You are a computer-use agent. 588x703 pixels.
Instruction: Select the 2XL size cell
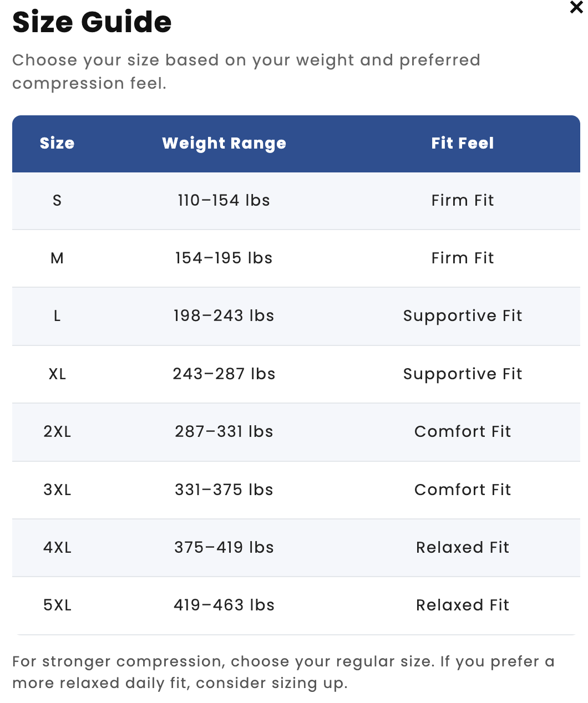[57, 431]
